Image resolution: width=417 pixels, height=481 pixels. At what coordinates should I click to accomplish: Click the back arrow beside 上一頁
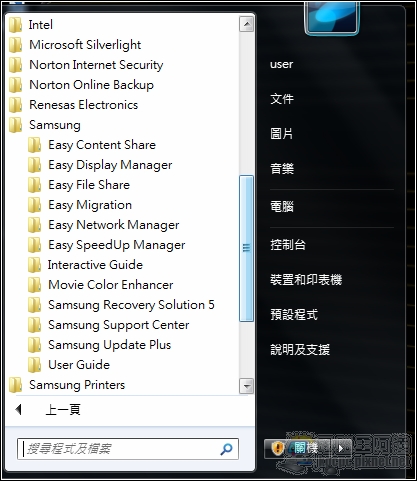[x=19, y=409]
